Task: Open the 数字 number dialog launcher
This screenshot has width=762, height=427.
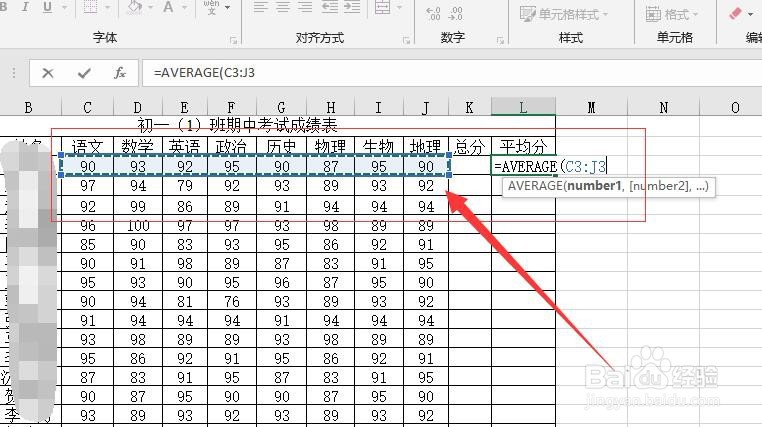Action: tap(500, 41)
